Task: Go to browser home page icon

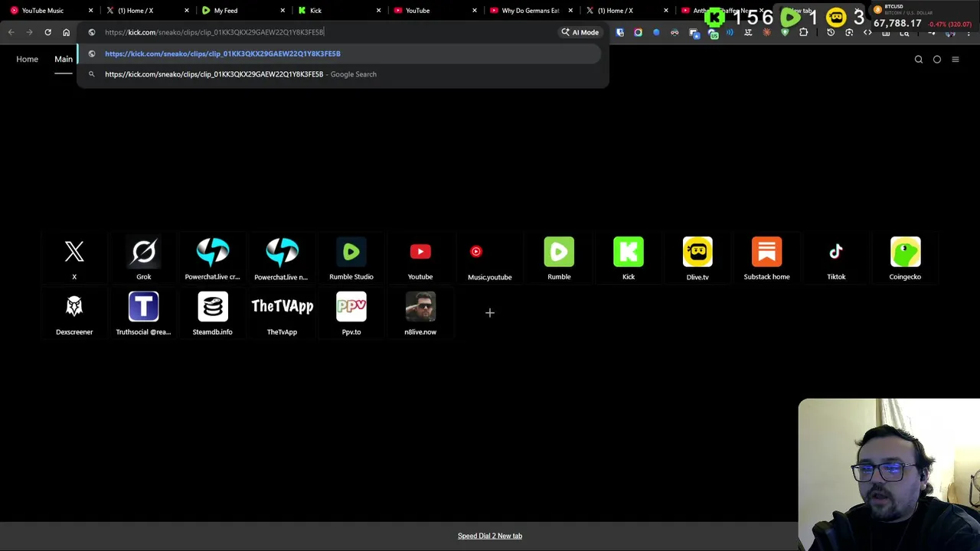Action: coord(66,32)
